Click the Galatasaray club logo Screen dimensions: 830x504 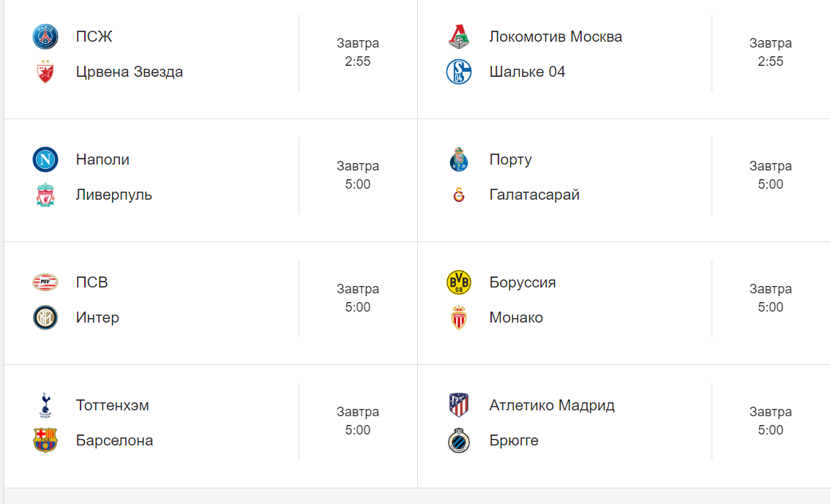pyautogui.click(x=459, y=195)
